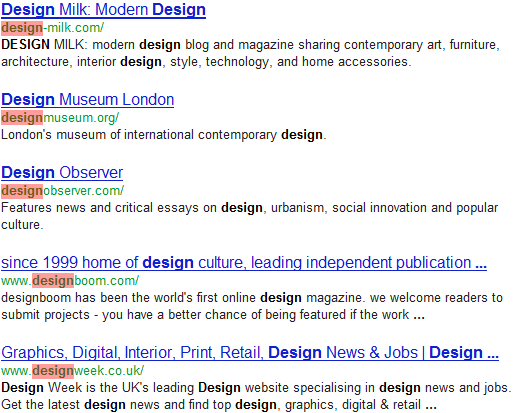The height and width of the screenshot is (413, 513).
Task: Click the www.designweek.co.uk URL
Action: coord(73,371)
